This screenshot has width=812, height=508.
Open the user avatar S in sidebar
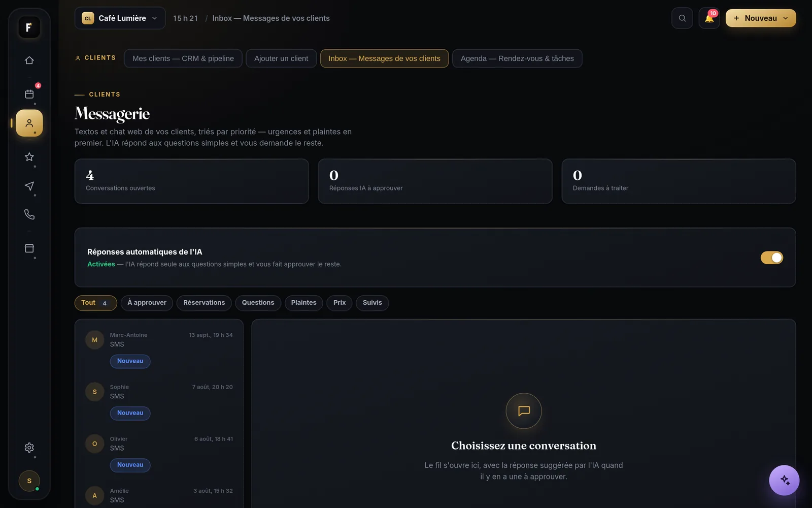pos(29,481)
